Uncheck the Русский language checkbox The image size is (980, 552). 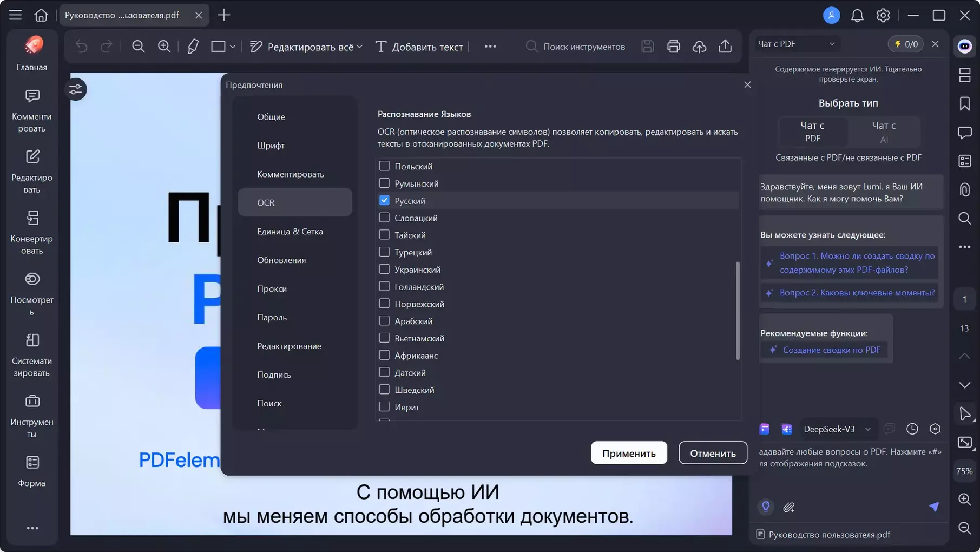coord(384,200)
